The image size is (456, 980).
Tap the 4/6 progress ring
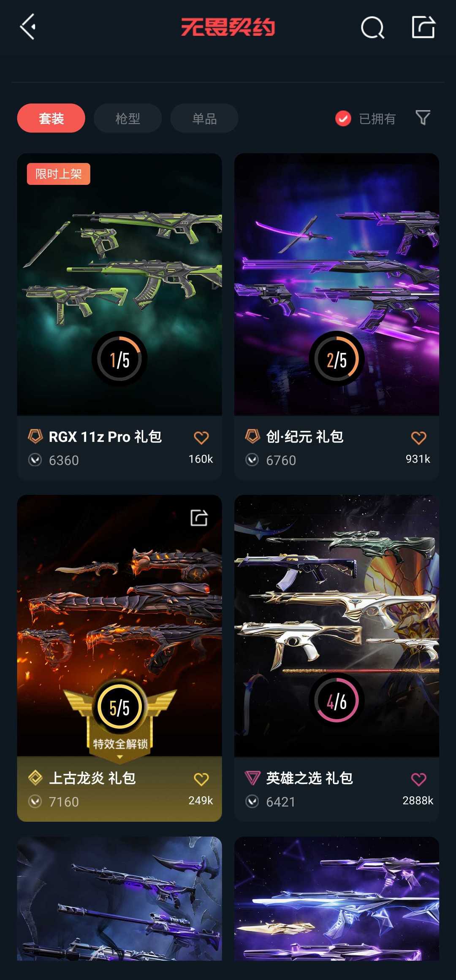337,701
